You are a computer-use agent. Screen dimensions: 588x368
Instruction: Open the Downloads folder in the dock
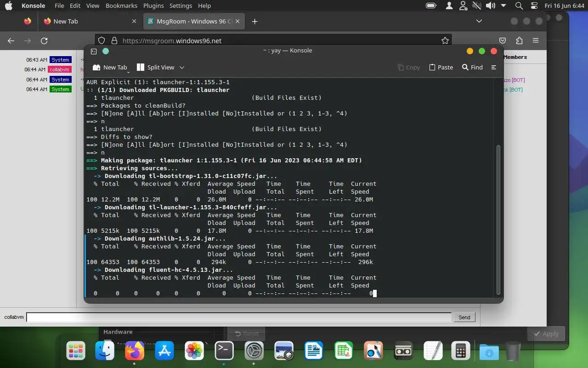[x=489, y=352]
